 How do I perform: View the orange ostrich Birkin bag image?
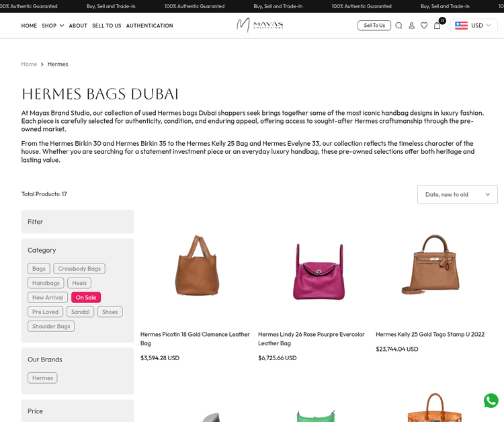435,407
